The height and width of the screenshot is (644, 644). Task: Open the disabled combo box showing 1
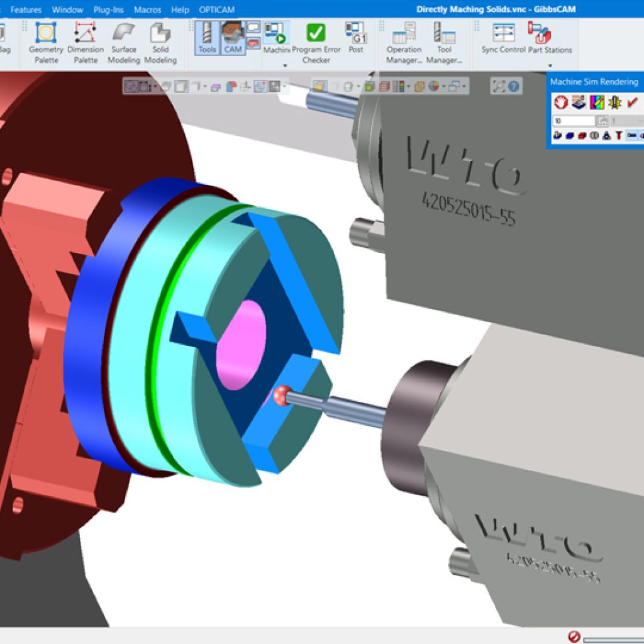point(626,121)
